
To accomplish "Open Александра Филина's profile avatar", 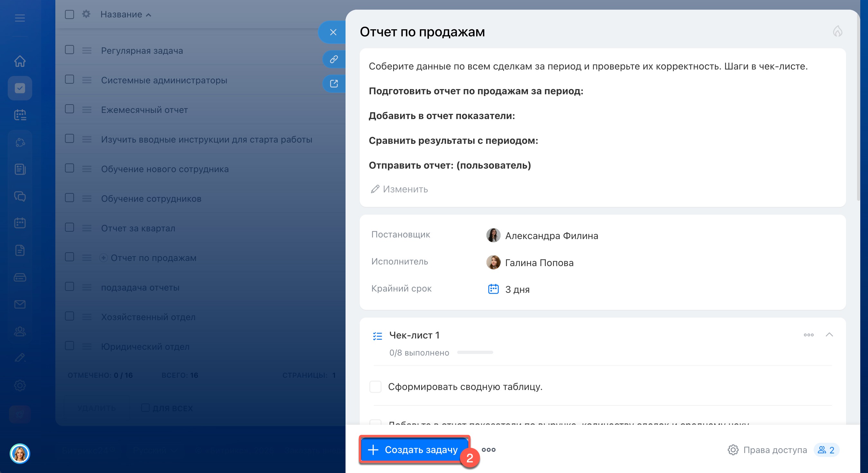I will pos(493,236).
